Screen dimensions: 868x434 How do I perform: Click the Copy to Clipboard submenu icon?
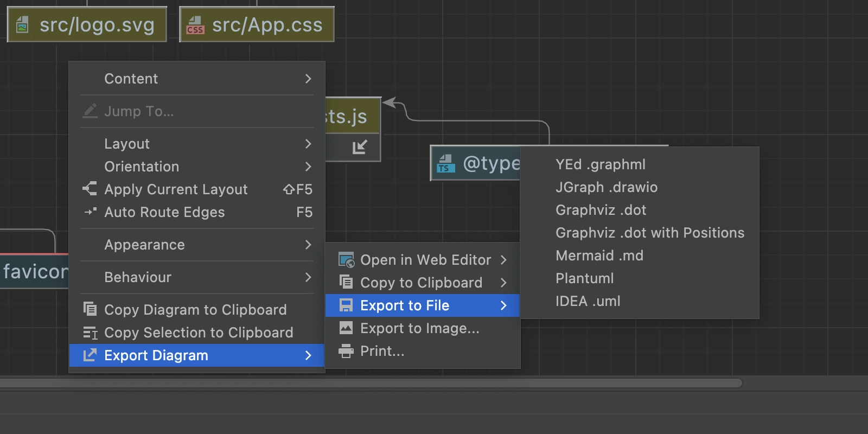coord(346,282)
